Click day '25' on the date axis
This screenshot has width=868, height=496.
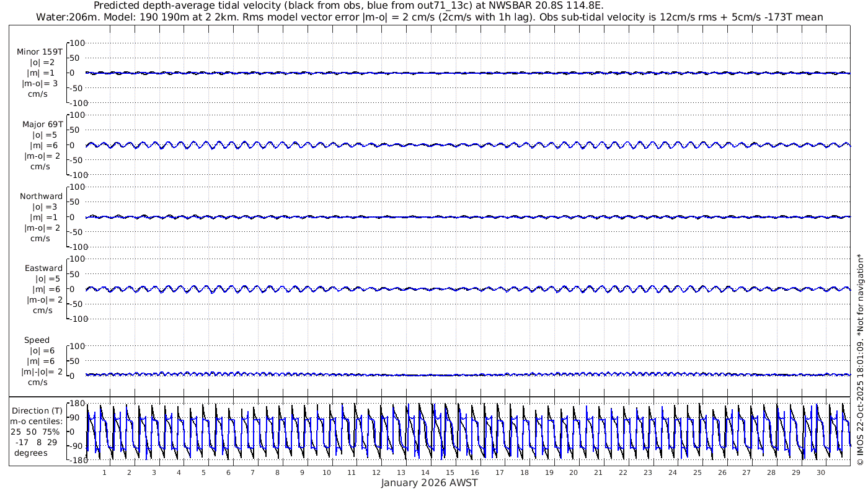point(697,472)
